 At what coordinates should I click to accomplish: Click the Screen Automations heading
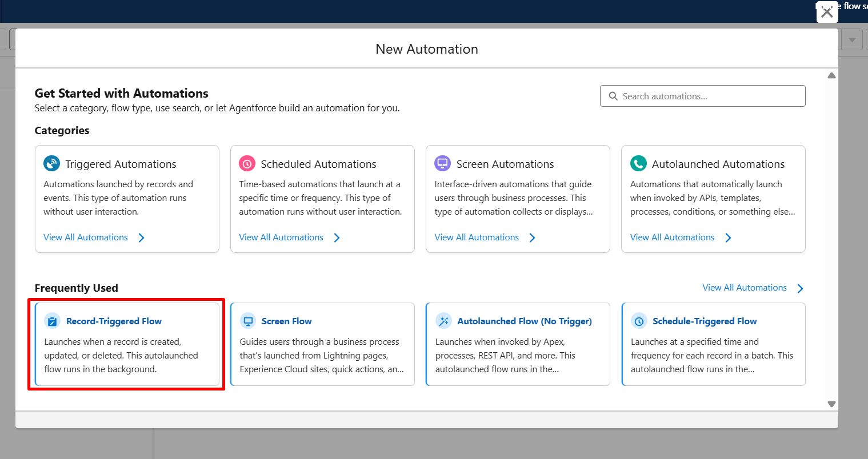point(505,164)
